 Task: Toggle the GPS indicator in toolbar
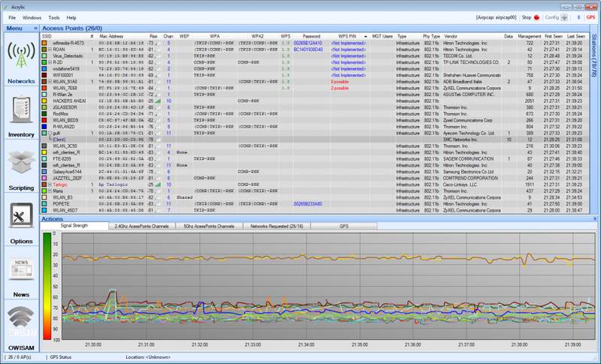pos(590,17)
